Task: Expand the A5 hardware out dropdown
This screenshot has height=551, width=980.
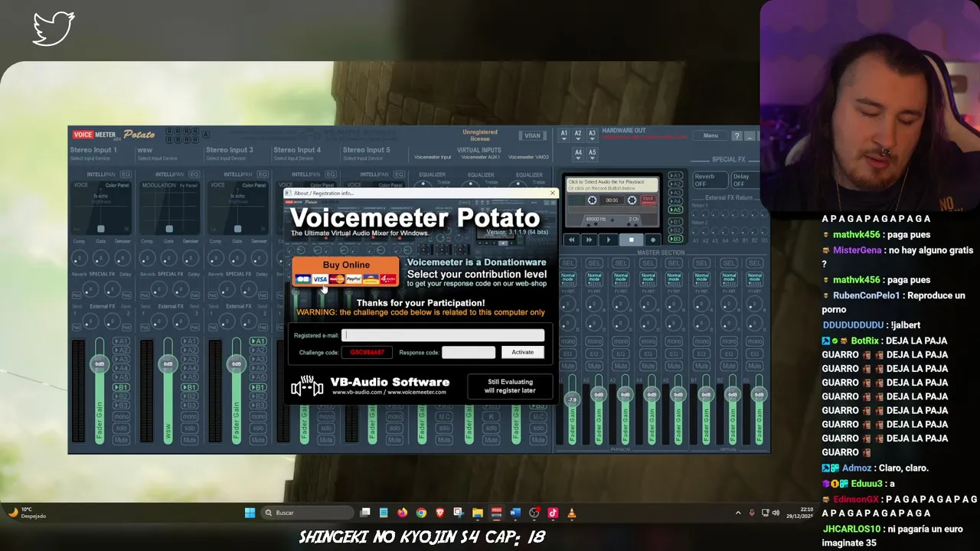Action: pos(592,153)
